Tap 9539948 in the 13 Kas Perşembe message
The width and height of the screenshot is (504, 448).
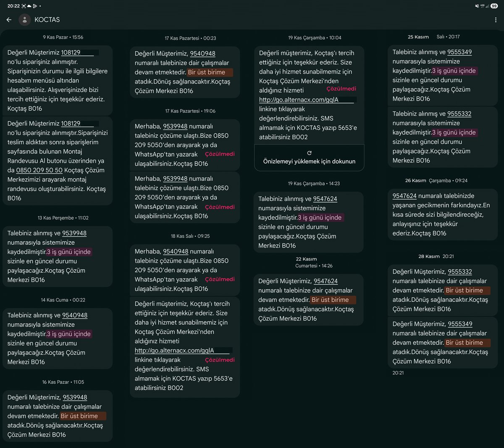[74, 233]
